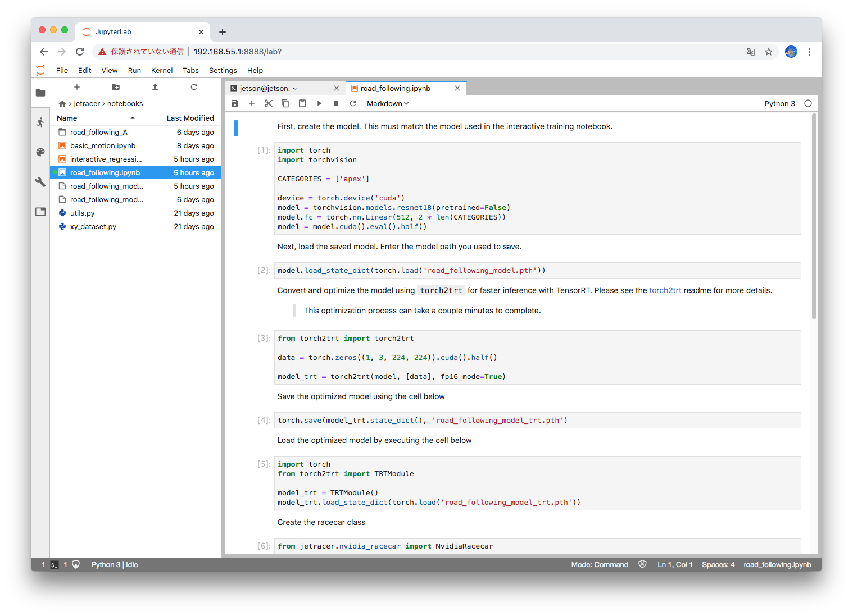Image resolution: width=853 pixels, height=616 pixels.
Task: Create a new launcher with plus icon
Action: [x=77, y=87]
